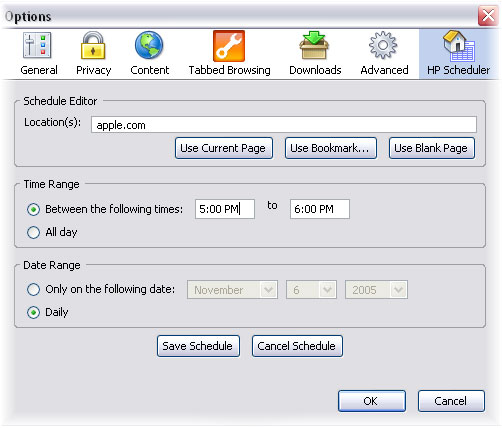Viewport: 502px width, 428px height.
Task: Click Use Blank Page button
Action: (432, 148)
